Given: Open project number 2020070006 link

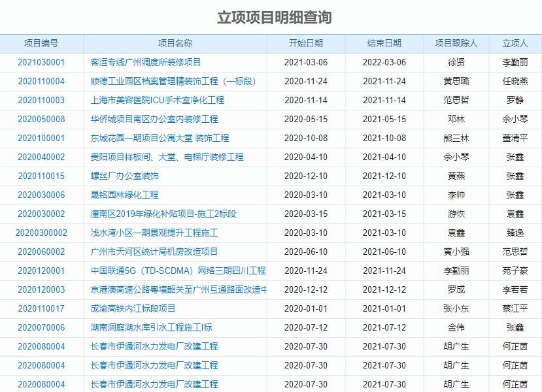Looking at the screenshot, I should pyautogui.click(x=41, y=327).
